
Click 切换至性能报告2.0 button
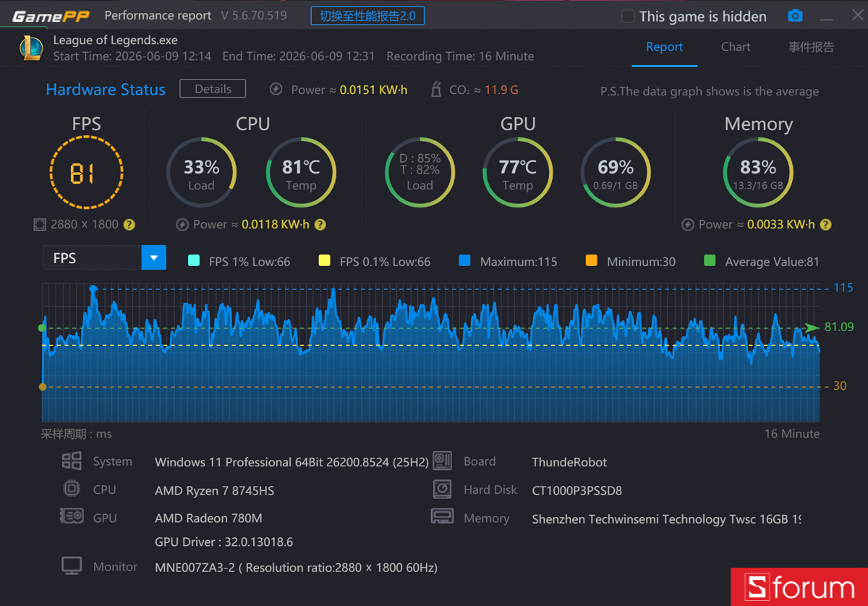367,16
